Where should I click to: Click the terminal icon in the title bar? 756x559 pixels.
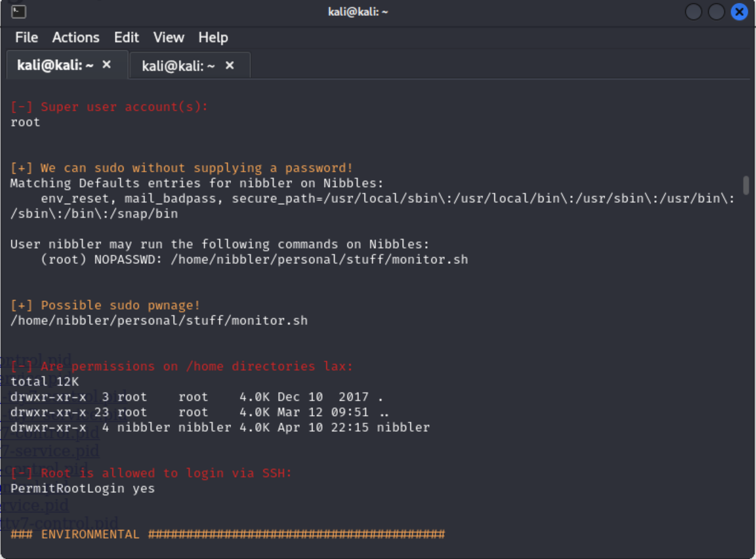click(18, 11)
